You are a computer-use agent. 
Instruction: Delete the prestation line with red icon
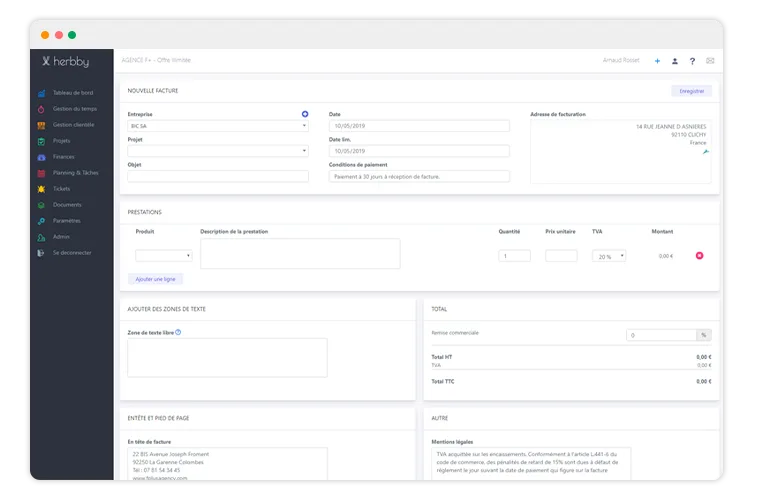pyautogui.click(x=699, y=256)
